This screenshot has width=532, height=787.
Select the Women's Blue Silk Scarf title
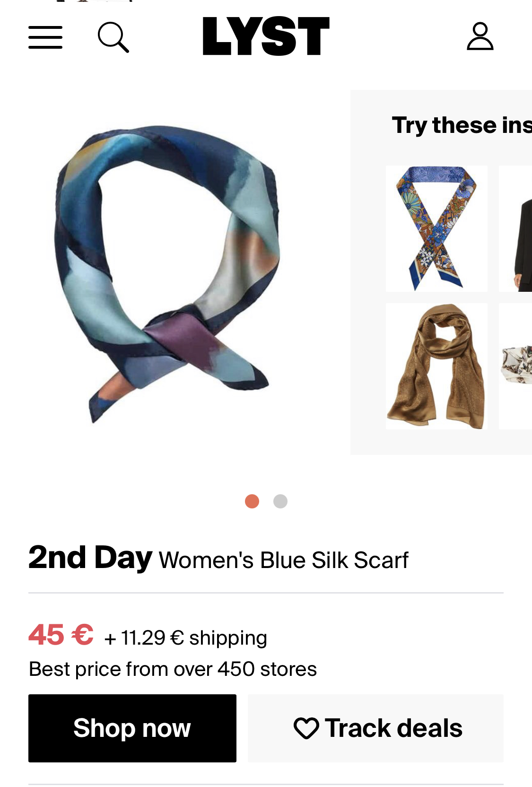(284, 560)
